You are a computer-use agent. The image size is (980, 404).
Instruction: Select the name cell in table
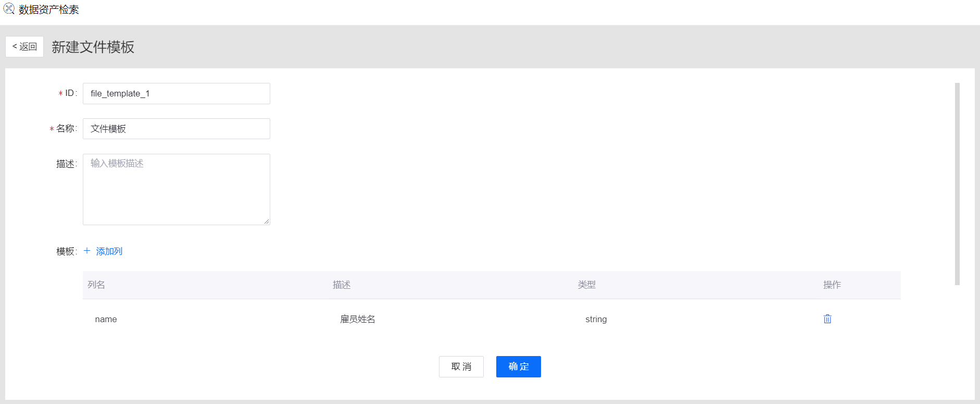[106, 319]
